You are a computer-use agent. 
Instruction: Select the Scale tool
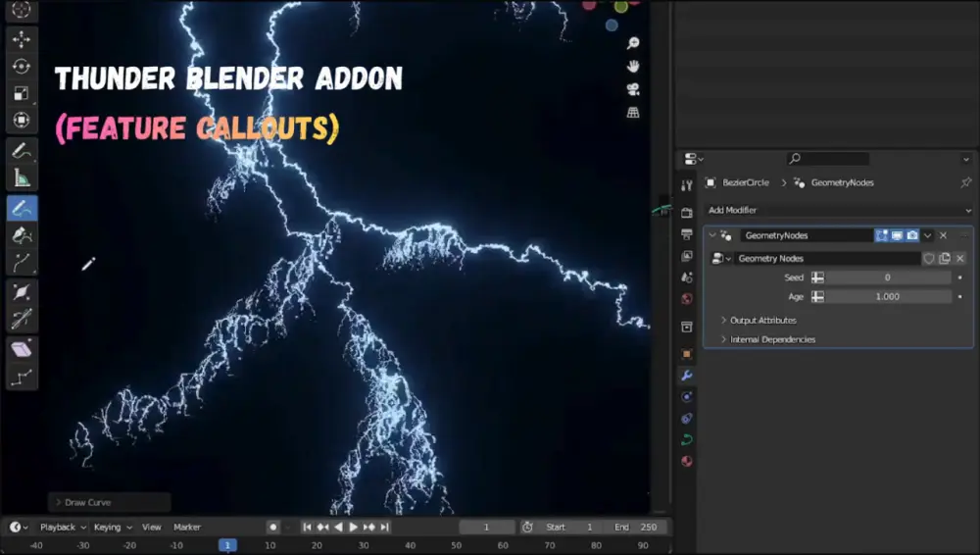pyautogui.click(x=22, y=93)
